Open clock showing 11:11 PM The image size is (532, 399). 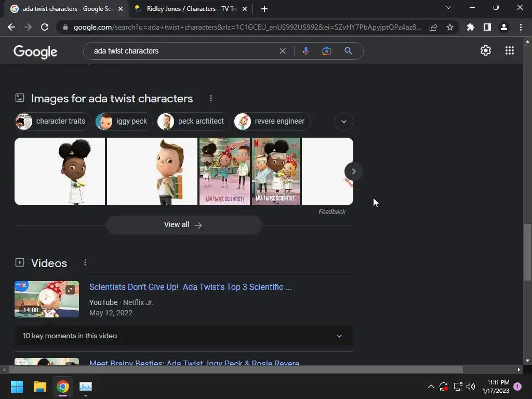pyautogui.click(x=496, y=387)
